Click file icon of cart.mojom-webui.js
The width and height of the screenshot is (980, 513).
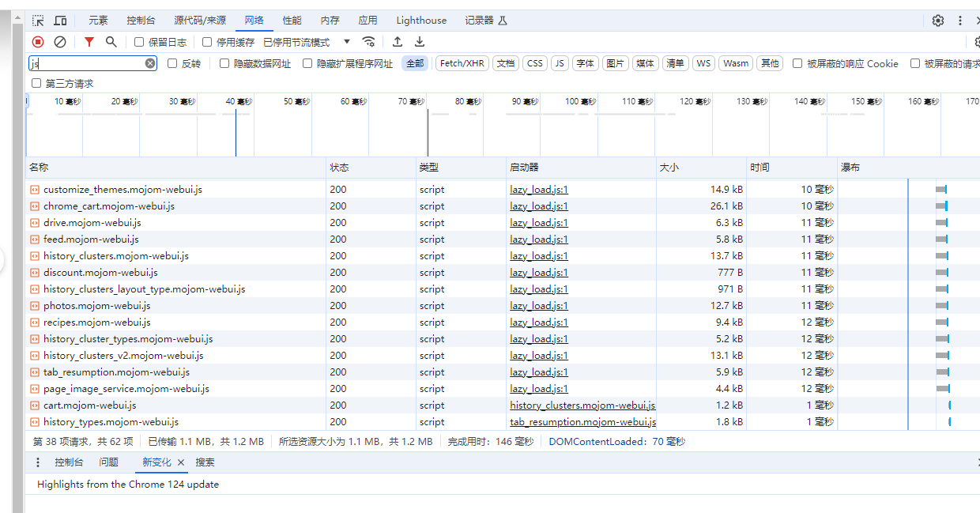[x=35, y=405]
